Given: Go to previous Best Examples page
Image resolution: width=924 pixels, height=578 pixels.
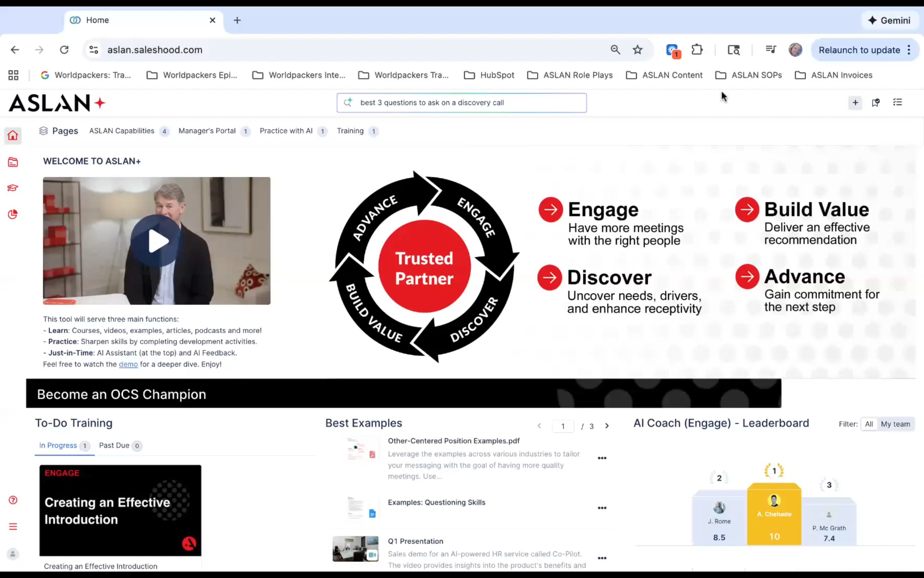Looking at the screenshot, I should pyautogui.click(x=539, y=426).
